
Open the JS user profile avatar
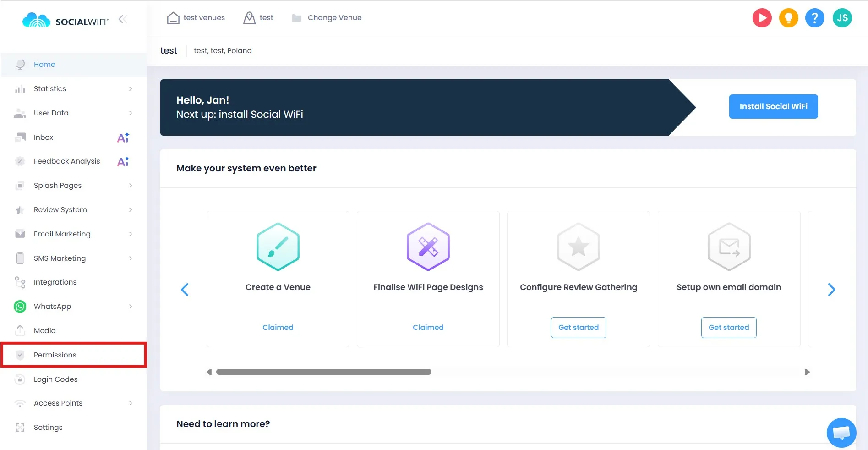(842, 18)
